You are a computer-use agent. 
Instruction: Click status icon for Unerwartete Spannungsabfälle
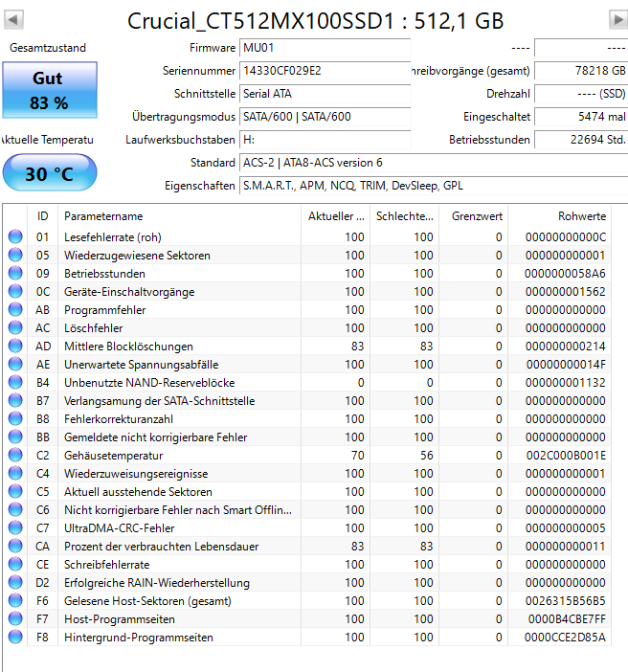click(15, 365)
